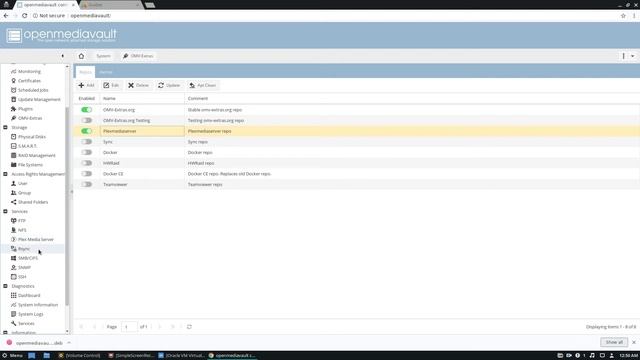This screenshot has height=360, width=640.
Task: Switch to the Kernel tab
Action: [105, 72]
